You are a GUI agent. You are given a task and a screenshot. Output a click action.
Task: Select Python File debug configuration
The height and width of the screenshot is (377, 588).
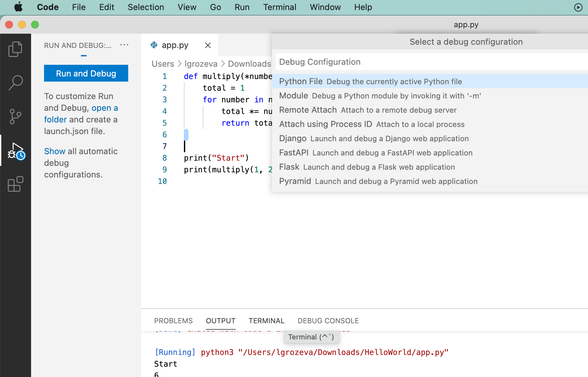pyautogui.click(x=370, y=81)
